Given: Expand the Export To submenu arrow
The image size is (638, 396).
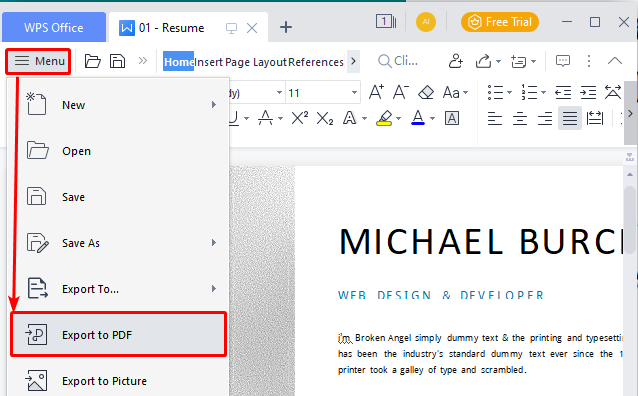Looking at the screenshot, I should point(214,289).
